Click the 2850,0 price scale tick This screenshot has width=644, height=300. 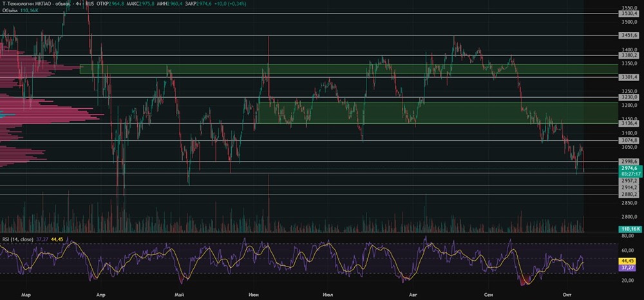pyautogui.click(x=629, y=203)
